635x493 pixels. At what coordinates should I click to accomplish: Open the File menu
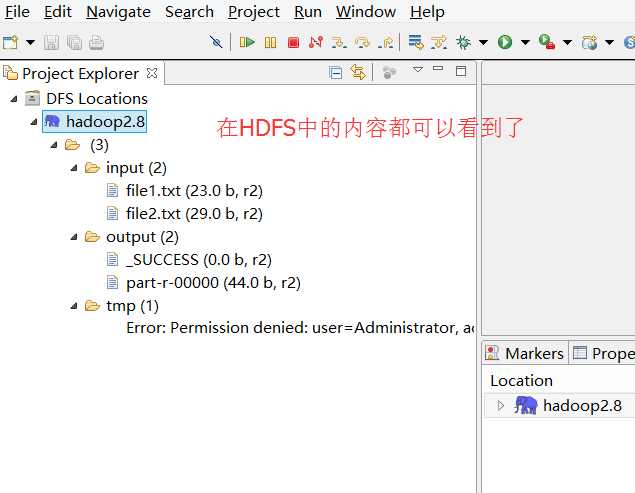[17, 12]
